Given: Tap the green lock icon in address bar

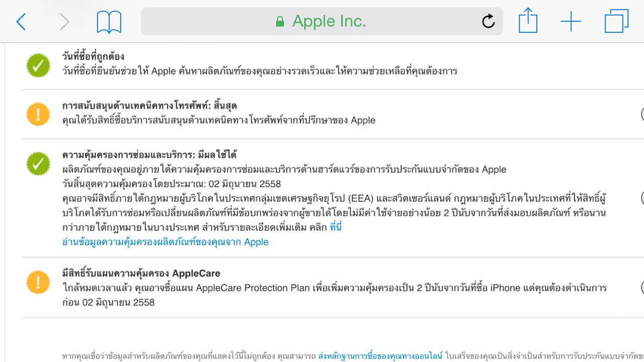Looking at the screenshot, I should 280,22.
